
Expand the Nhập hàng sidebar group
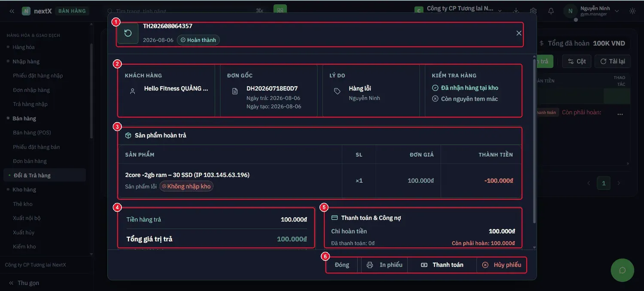26,61
